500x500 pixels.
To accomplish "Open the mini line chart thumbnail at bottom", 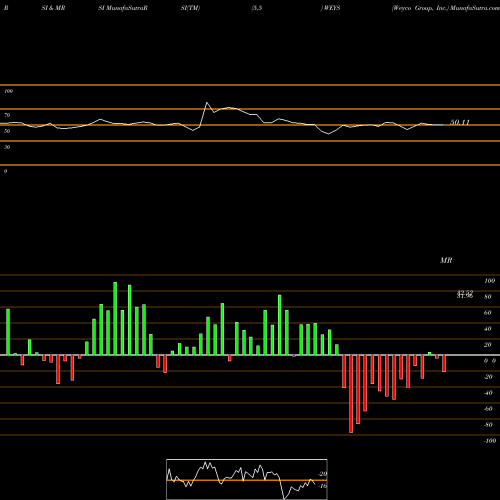I will [x=247, y=479].
